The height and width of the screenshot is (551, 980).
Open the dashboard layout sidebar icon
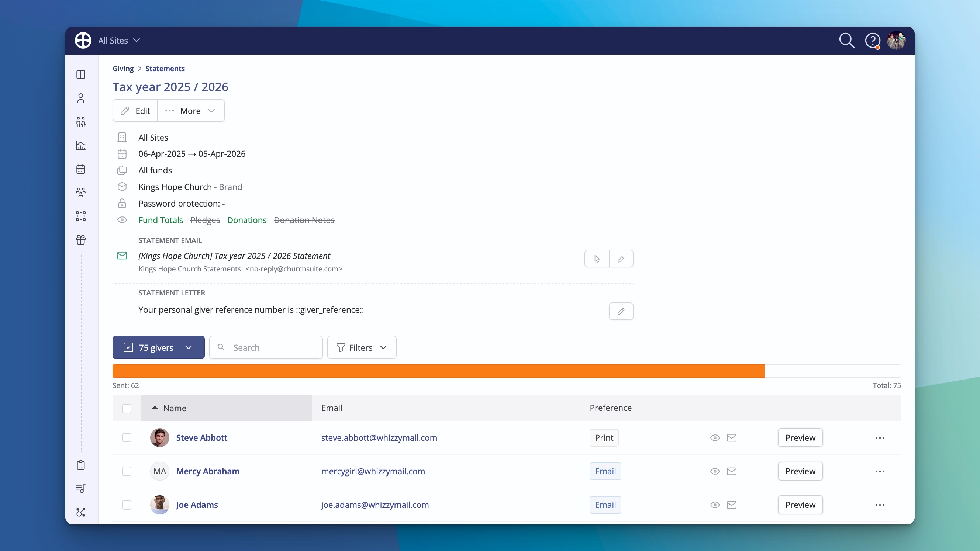(x=81, y=74)
